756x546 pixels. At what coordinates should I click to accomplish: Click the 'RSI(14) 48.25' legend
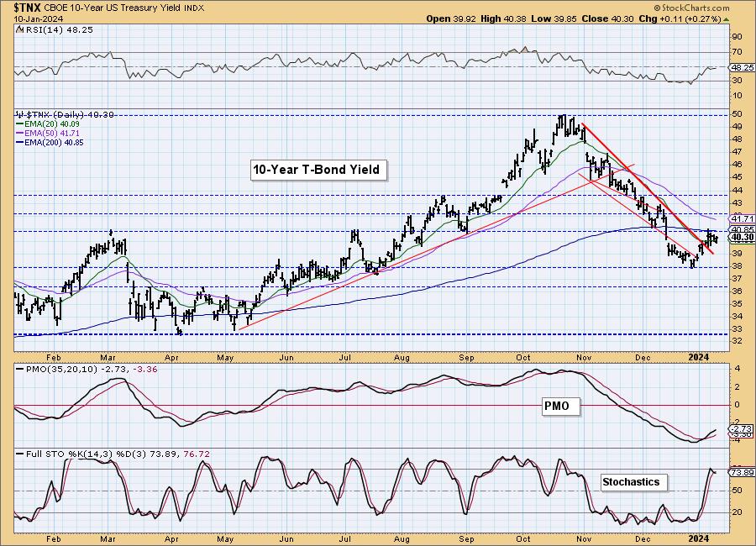click(60, 29)
